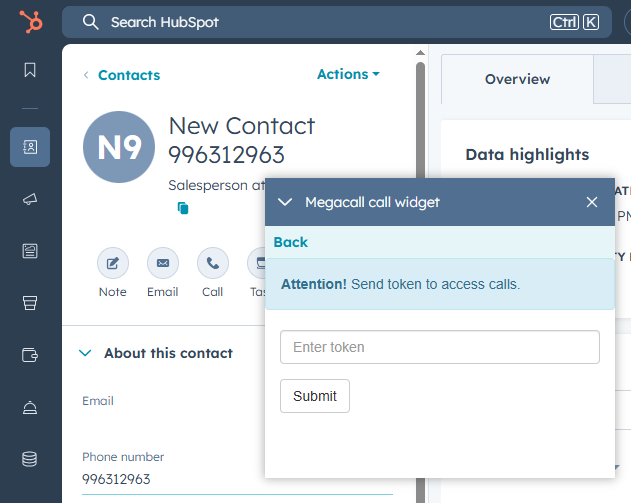Viewport: 631px width, 503px height.
Task: Open the Service bell sidebar icon
Action: pos(30,407)
